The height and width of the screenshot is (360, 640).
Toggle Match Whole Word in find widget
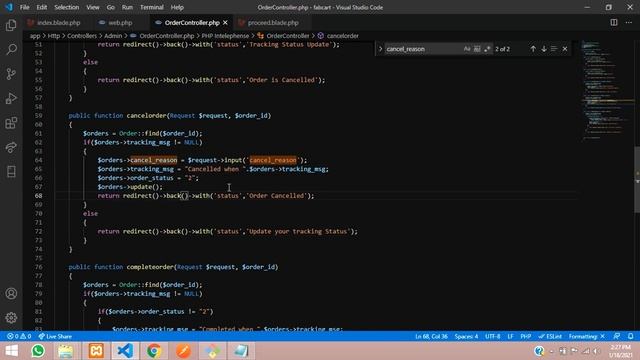(477, 49)
